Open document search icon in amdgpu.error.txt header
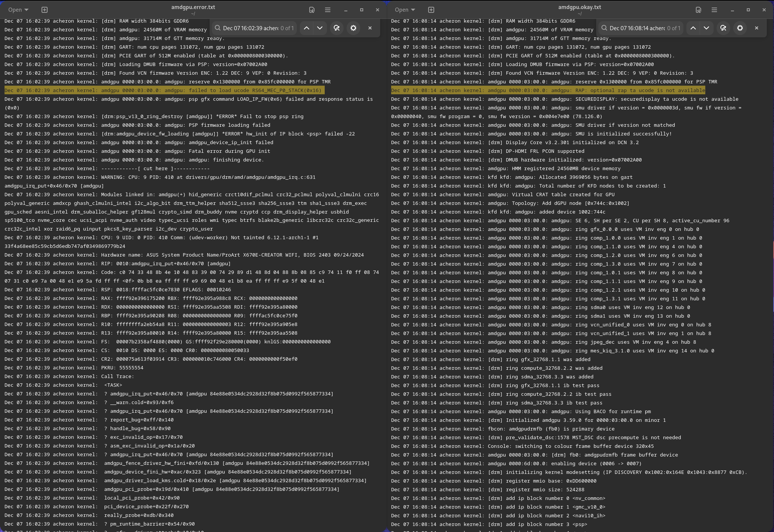 click(x=312, y=10)
